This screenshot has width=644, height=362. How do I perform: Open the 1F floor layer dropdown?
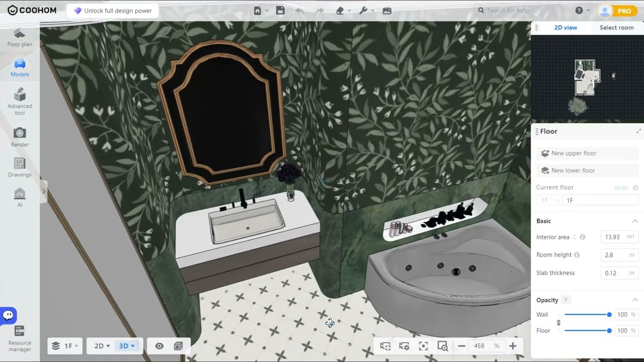(65, 346)
